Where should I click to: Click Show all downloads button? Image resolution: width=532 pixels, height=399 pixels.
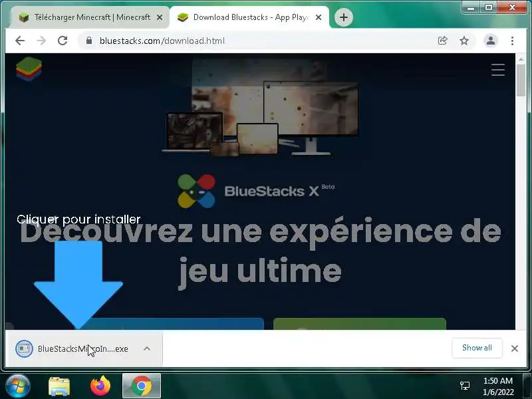pyautogui.click(x=477, y=348)
